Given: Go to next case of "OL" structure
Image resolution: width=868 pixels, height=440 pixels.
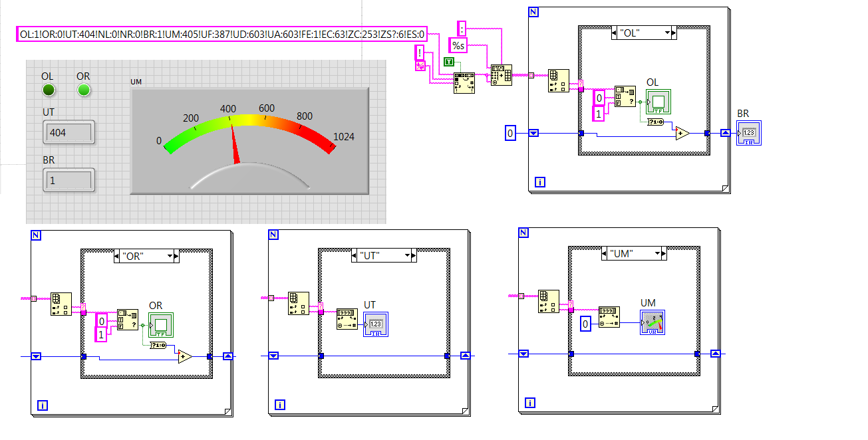Looking at the screenshot, I should click(x=674, y=33).
